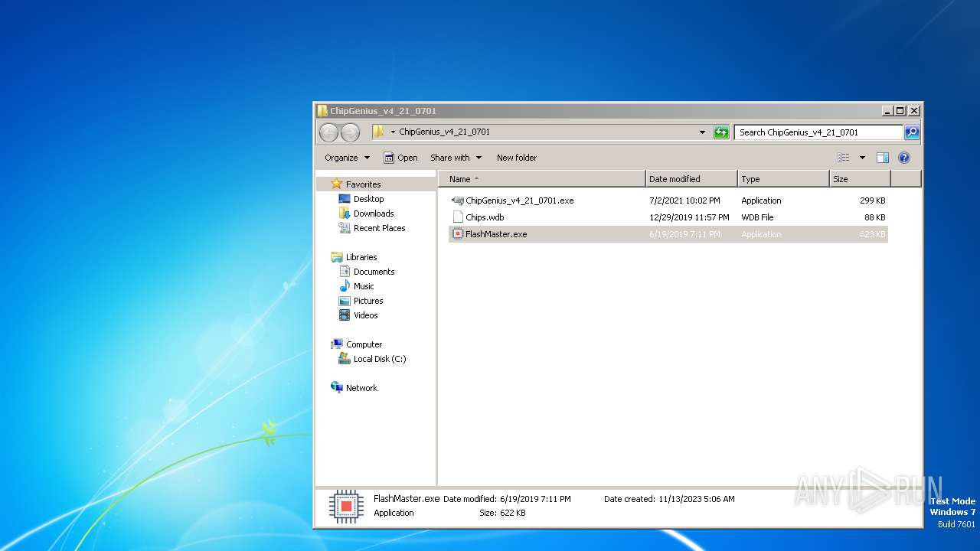The image size is (980, 551).
Task: Expand the address bar history dropdown arrow
Action: (x=702, y=132)
